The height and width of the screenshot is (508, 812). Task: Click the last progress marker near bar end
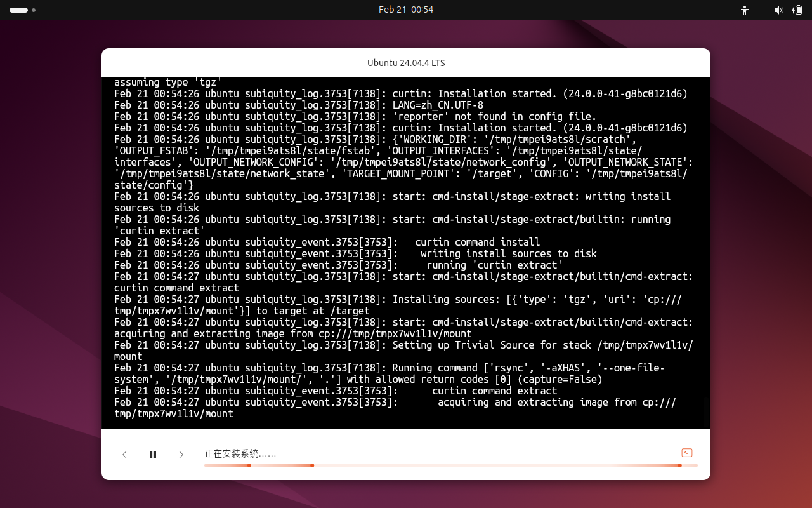coord(679,465)
